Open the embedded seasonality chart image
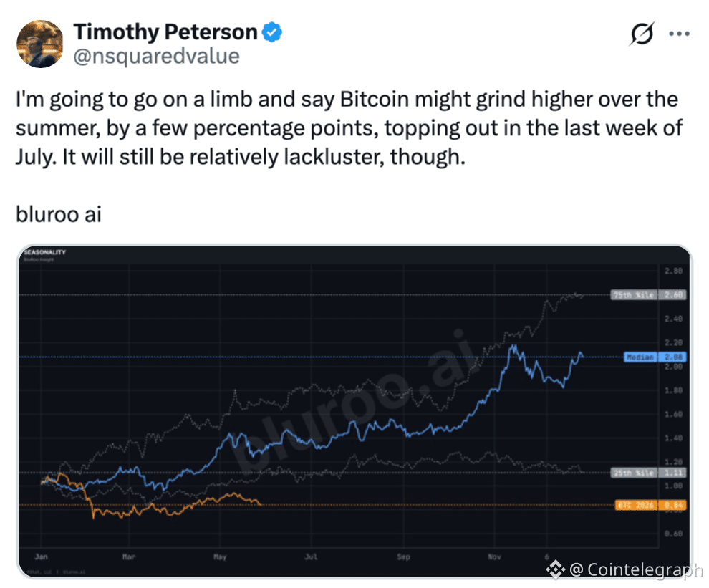Image resolution: width=709 pixels, height=588 pixels. tap(354, 411)
